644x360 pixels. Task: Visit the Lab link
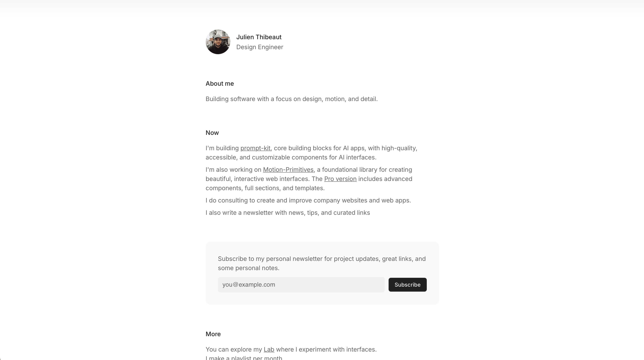pos(269,349)
